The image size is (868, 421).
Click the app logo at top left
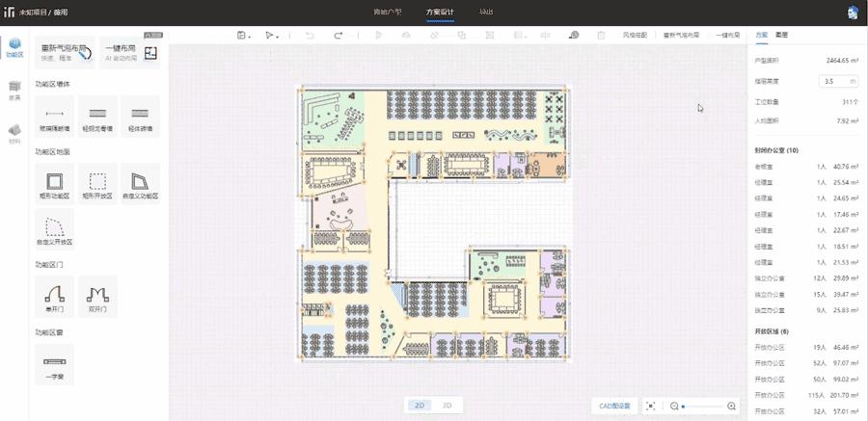tap(9, 13)
